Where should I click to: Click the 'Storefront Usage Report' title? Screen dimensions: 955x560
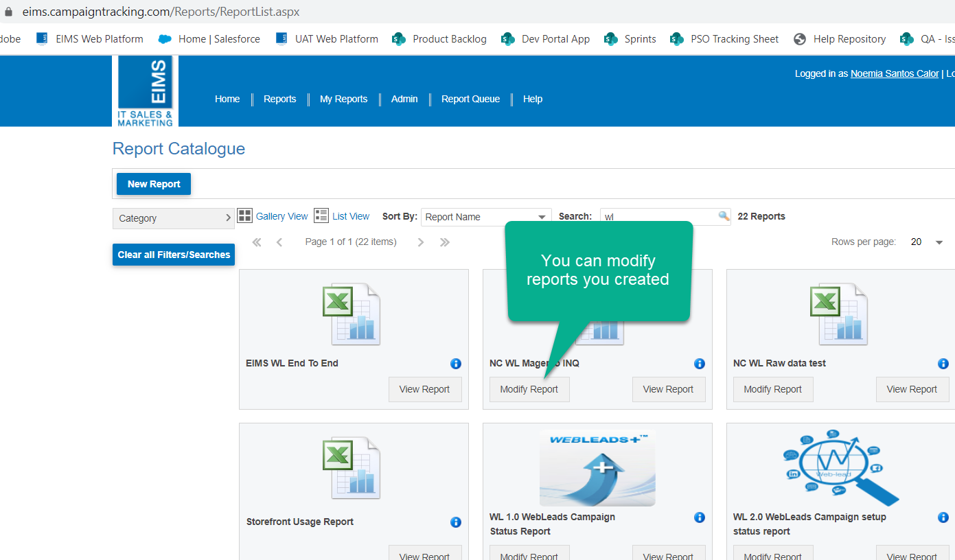pyautogui.click(x=300, y=522)
